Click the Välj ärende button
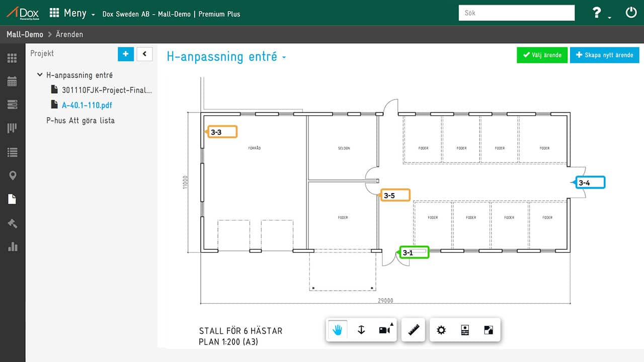The width and height of the screenshot is (644, 362). [542, 55]
